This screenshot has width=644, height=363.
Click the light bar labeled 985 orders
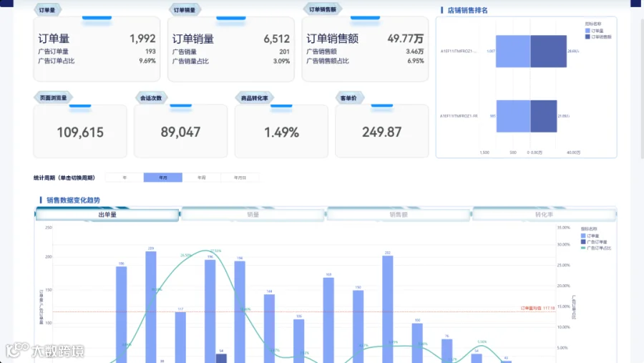(x=513, y=116)
